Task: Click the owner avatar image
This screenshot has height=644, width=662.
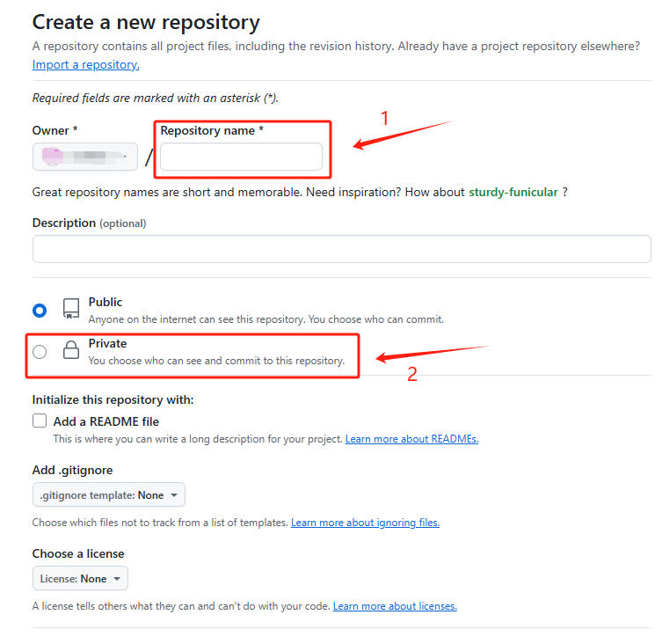Action: 53,156
